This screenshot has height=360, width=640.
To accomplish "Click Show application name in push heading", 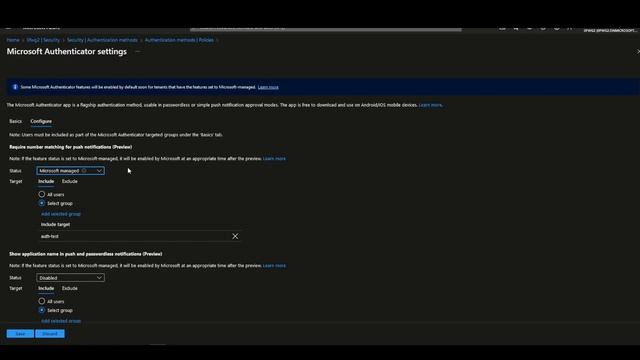I will [x=86, y=254].
